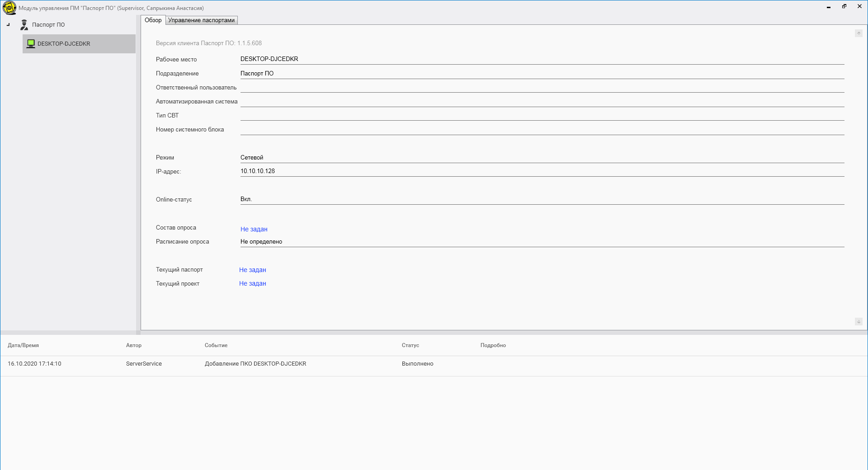868x470 pixels.
Task: Open the Текущий паспорт 'Не задан' link
Action: pyautogui.click(x=252, y=270)
